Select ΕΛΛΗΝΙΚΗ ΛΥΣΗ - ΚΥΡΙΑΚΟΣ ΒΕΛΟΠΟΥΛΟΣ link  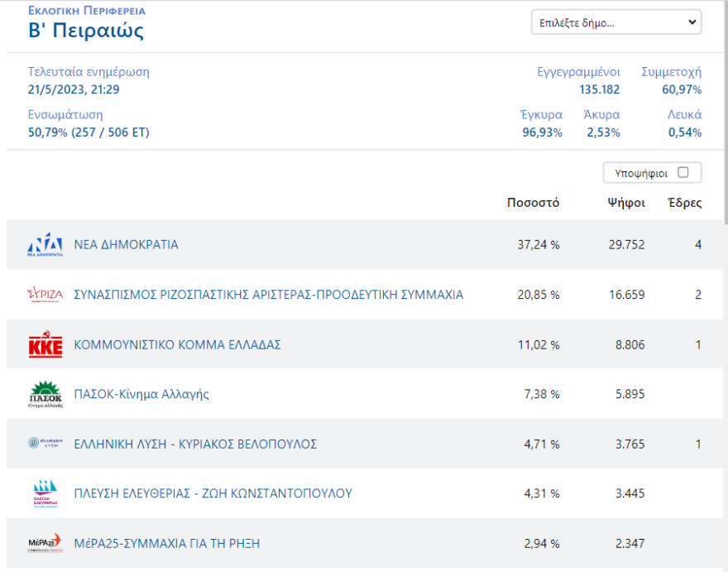click(x=195, y=444)
